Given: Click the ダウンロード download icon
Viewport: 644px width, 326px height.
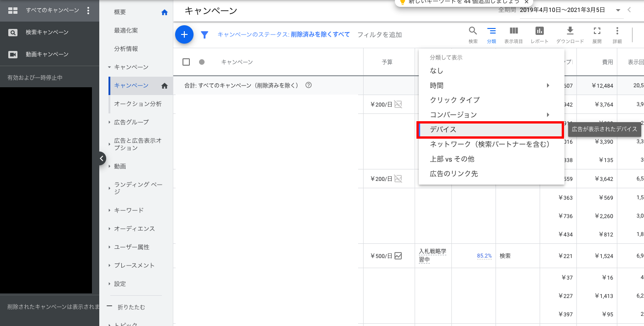Looking at the screenshot, I should 570,31.
